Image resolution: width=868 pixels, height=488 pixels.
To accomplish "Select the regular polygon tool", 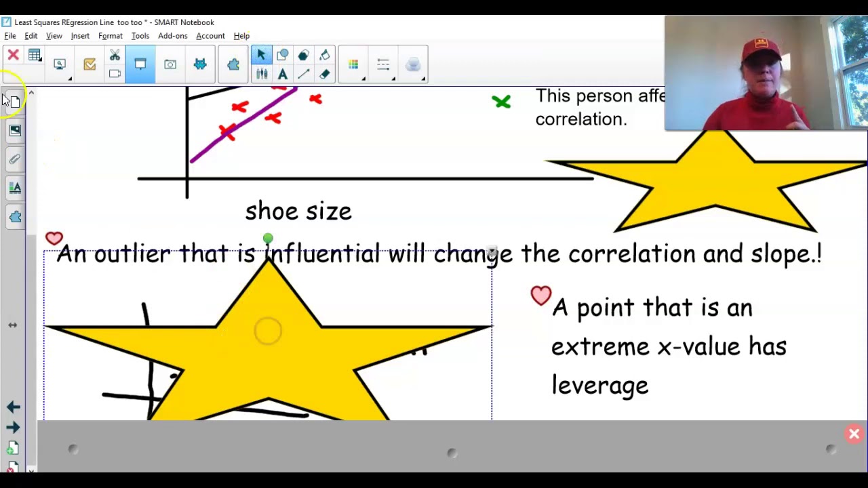I will pos(303,55).
